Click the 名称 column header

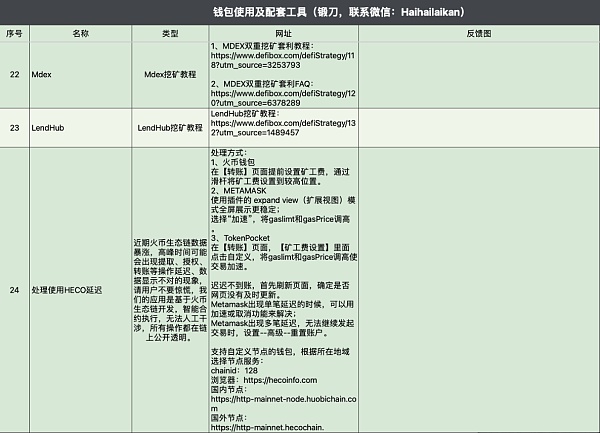click(x=81, y=34)
